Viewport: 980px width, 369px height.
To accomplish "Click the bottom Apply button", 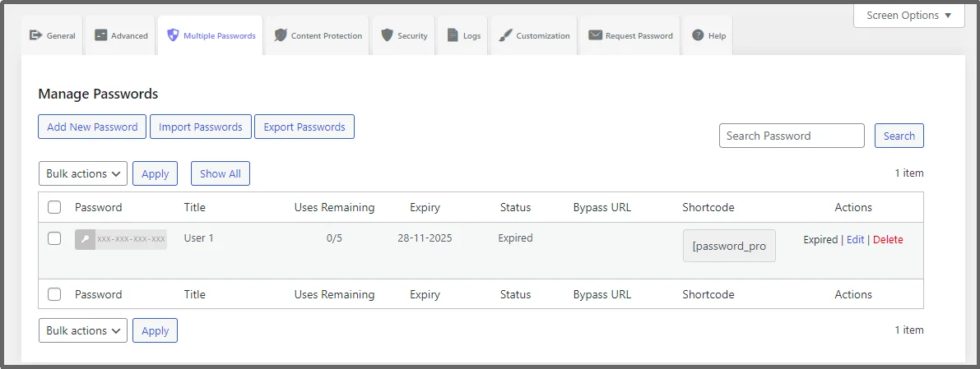I will (155, 330).
